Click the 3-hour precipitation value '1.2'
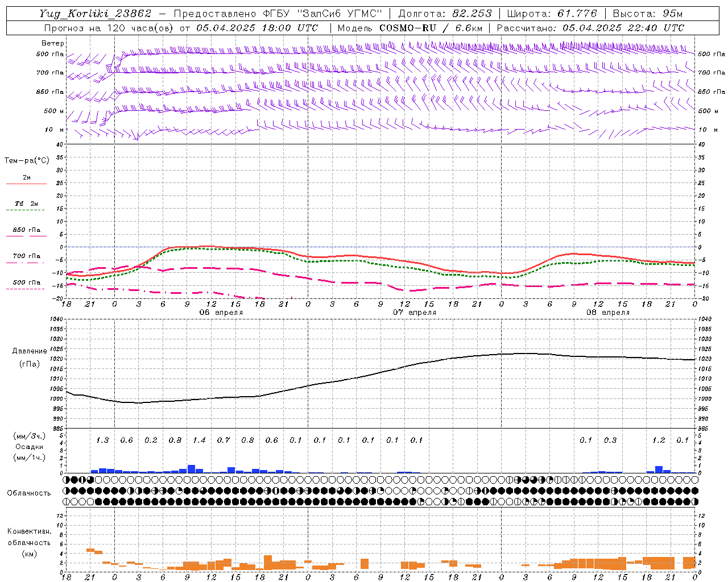This screenshot has height=582, width=728. point(659,440)
